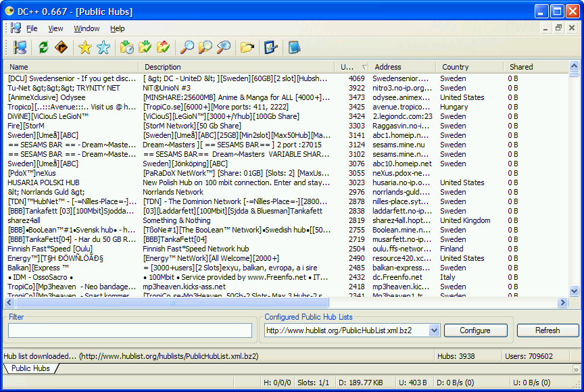584x392 pixels.
Task: Open the File menu
Action: [32, 28]
